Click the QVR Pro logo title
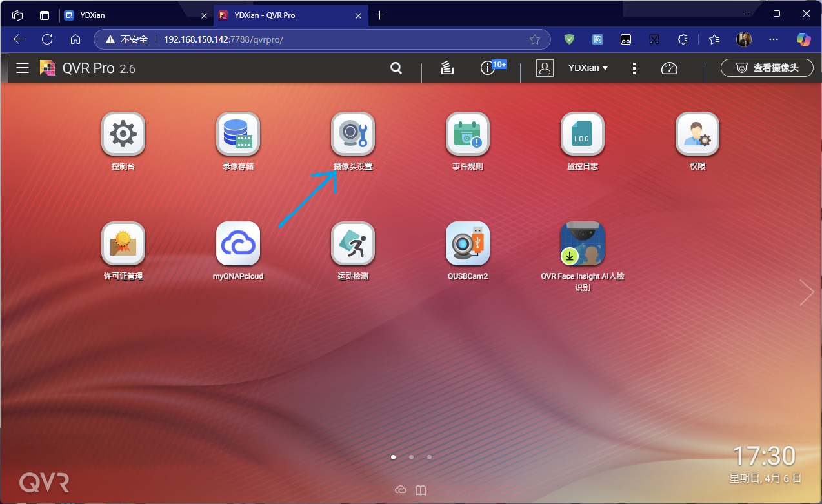This screenshot has height=504, width=822. [87, 68]
